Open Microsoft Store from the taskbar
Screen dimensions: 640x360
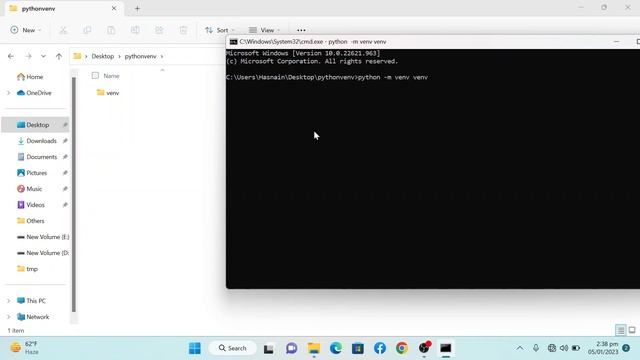click(358, 348)
